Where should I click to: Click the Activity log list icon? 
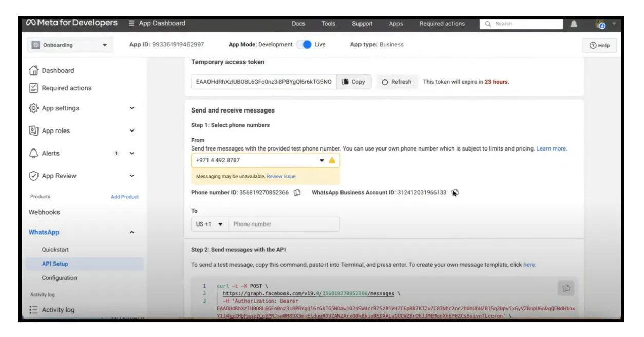[34, 310]
